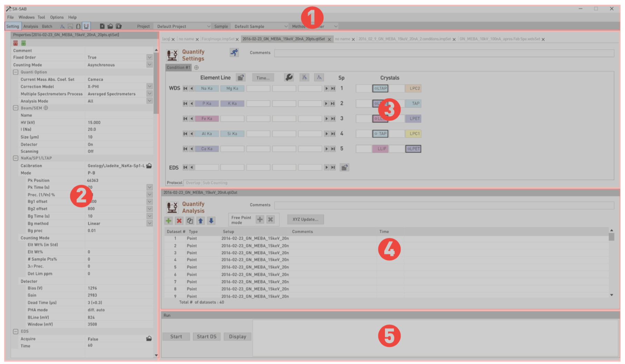625x364 pixels.
Task: Select the LPC1 crystal on spectrometer 4
Action: [x=413, y=134]
